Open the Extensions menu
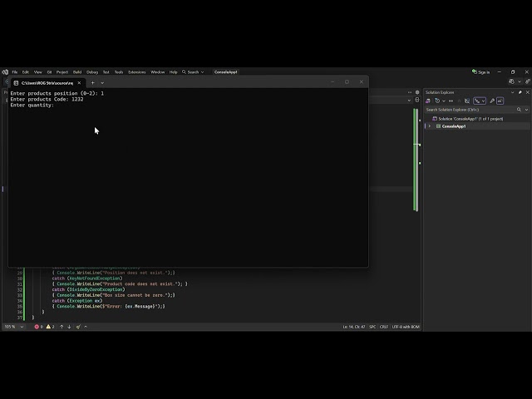The image size is (532, 399). click(136, 72)
